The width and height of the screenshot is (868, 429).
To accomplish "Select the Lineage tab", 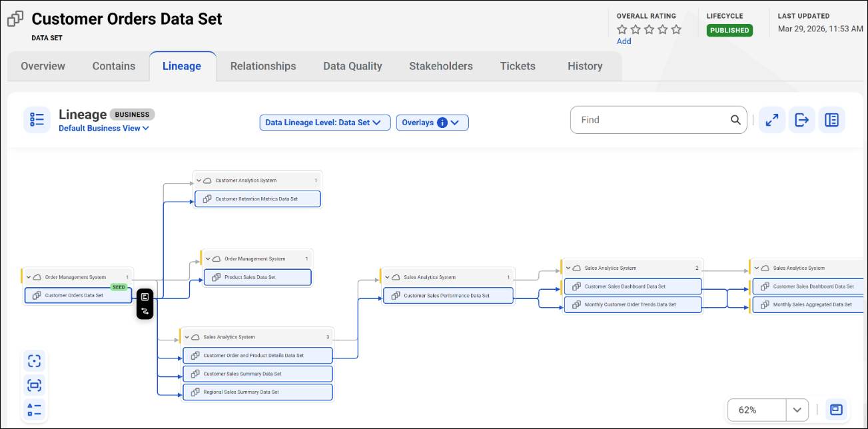I will (182, 66).
